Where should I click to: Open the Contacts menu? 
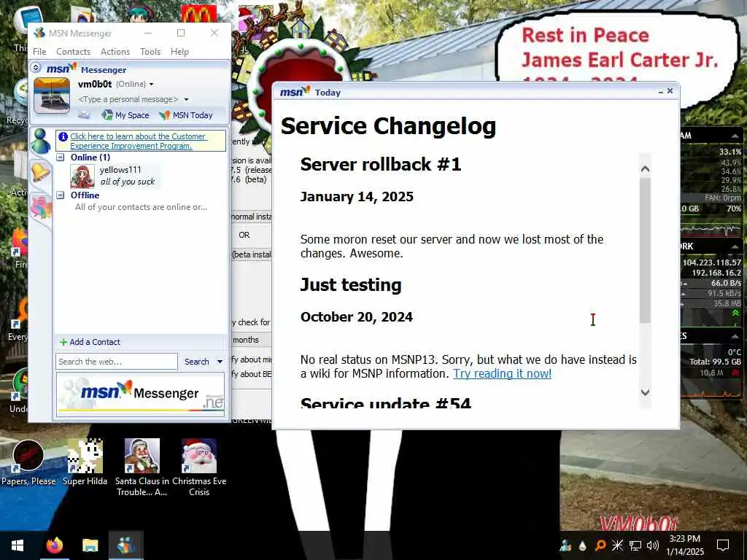(x=73, y=52)
